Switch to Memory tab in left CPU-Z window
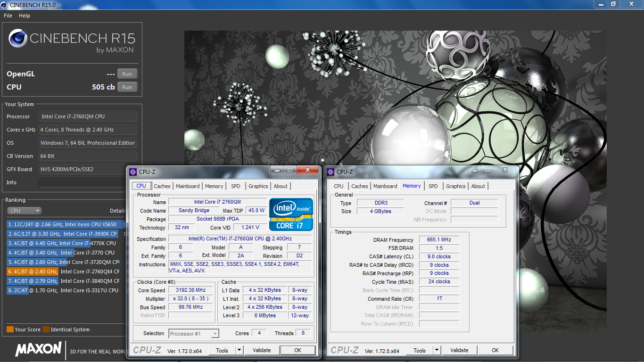Viewport: 644px width, 362px height. pos(214,186)
